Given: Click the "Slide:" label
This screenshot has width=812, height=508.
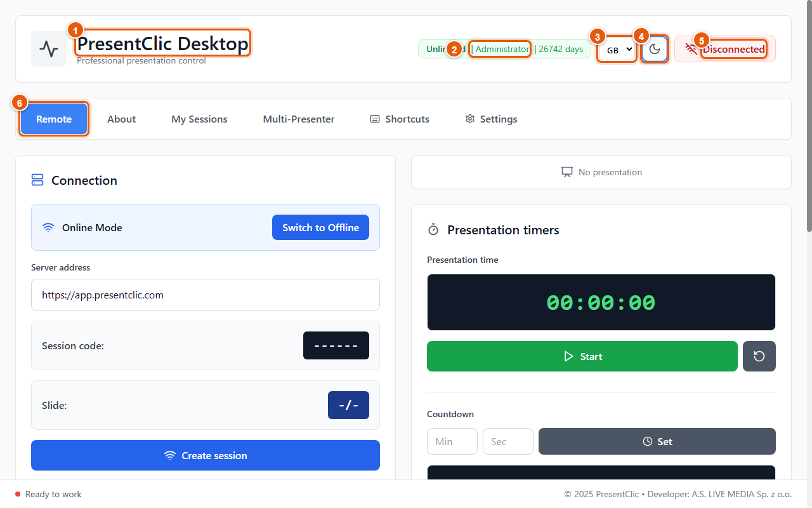Looking at the screenshot, I should tap(55, 405).
